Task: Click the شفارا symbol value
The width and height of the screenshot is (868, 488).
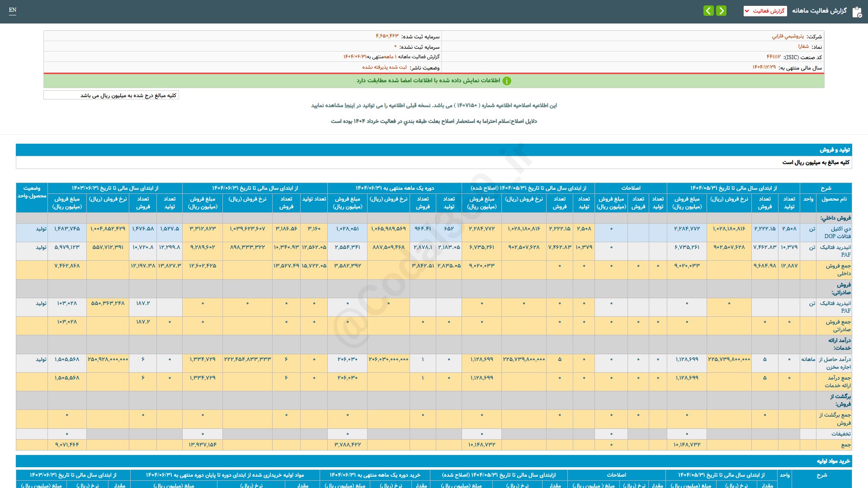Action: 803,47
